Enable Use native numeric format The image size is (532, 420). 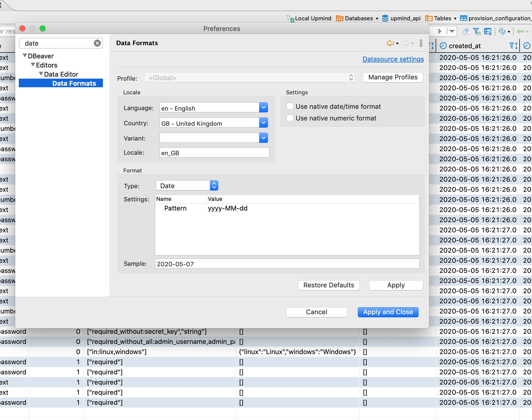[x=290, y=118]
